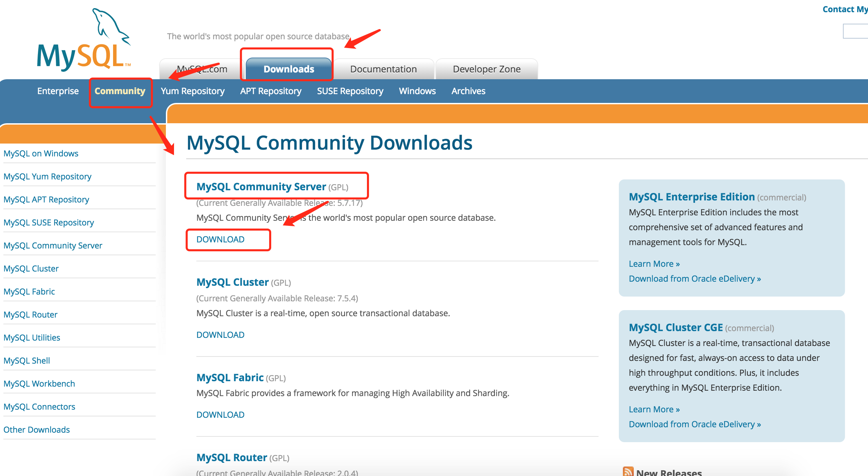Viewport: 868px width, 476px height.
Task: Click DOWNLOAD under MySQL Cluster
Action: (x=220, y=335)
